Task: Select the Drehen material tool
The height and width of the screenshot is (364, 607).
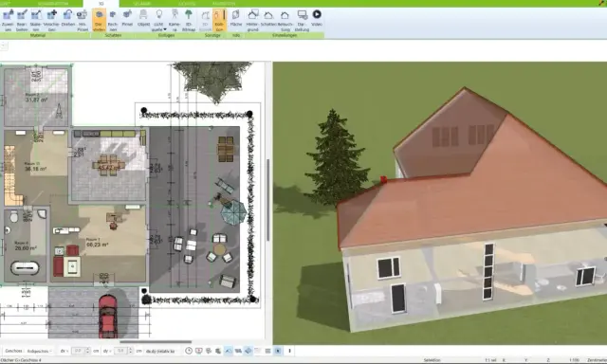Action: tap(67, 19)
